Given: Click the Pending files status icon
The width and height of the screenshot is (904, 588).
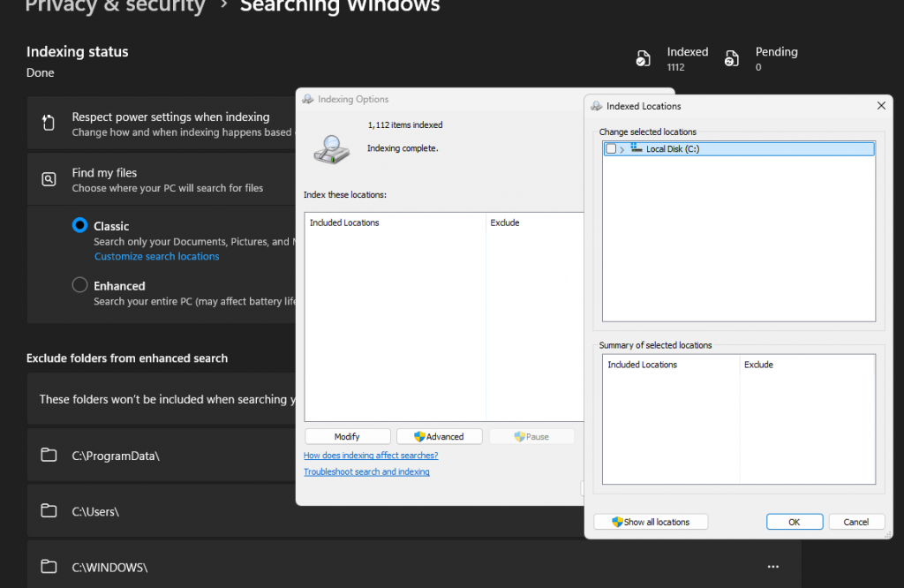Looking at the screenshot, I should point(731,59).
